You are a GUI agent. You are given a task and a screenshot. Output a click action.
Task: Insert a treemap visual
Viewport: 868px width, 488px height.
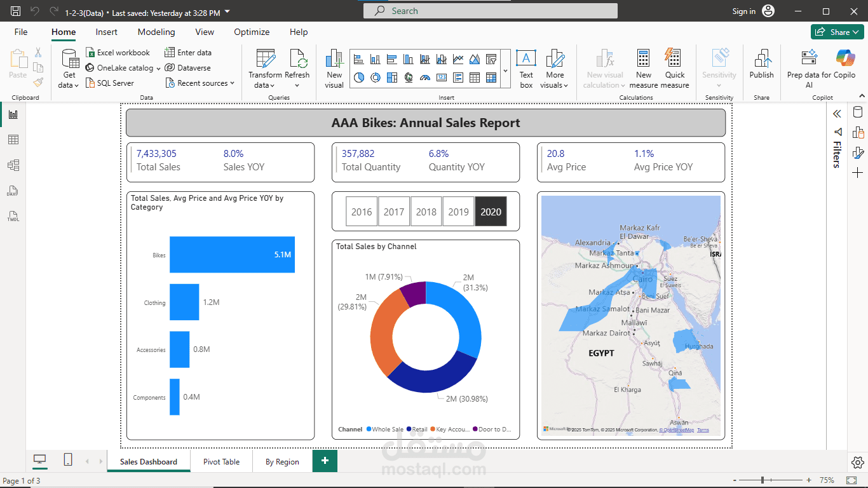coord(391,78)
